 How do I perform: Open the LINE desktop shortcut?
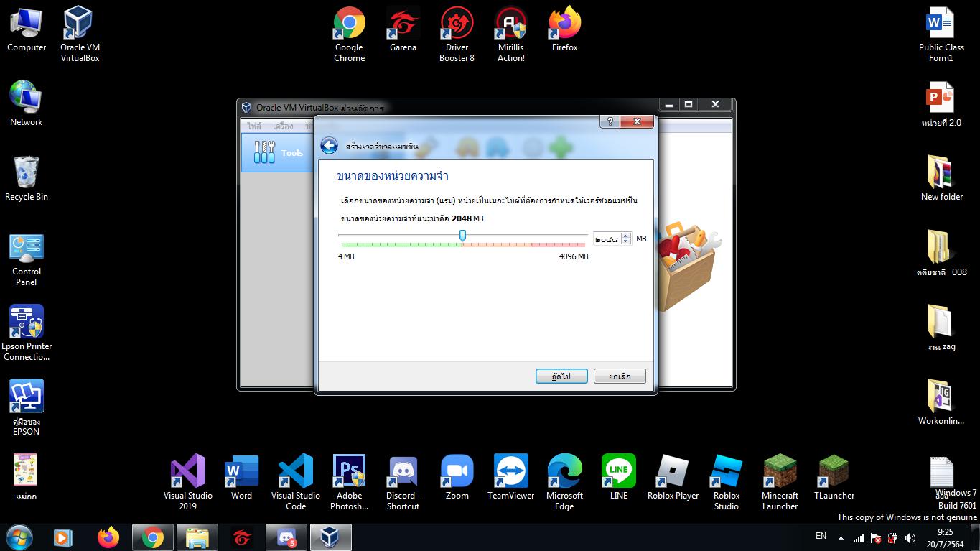click(619, 478)
